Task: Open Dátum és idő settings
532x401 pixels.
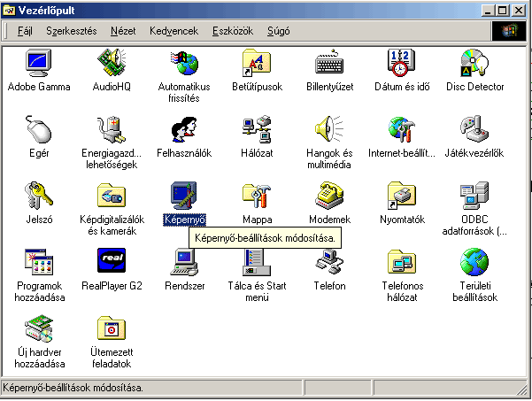Action: point(402,64)
